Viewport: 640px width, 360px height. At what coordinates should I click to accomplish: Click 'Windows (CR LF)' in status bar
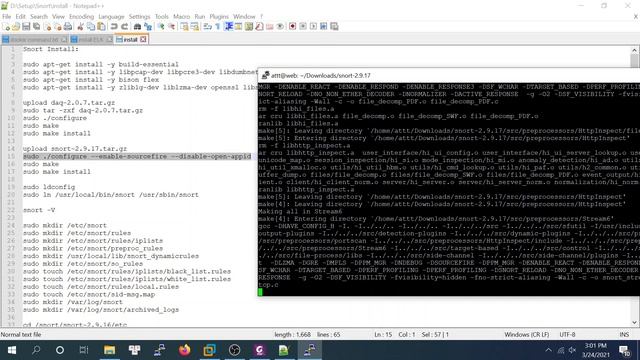(x=527, y=335)
